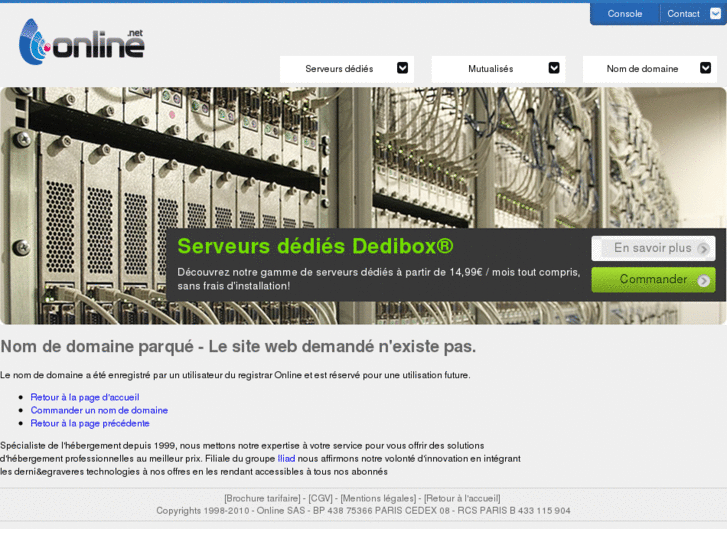
Task: Follow Commander un nom de domaine link
Action: click(x=99, y=410)
